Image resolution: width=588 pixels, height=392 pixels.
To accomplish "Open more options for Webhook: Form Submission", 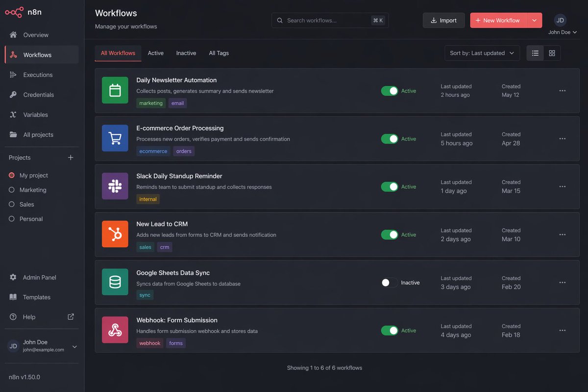I will (x=563, y=331).
